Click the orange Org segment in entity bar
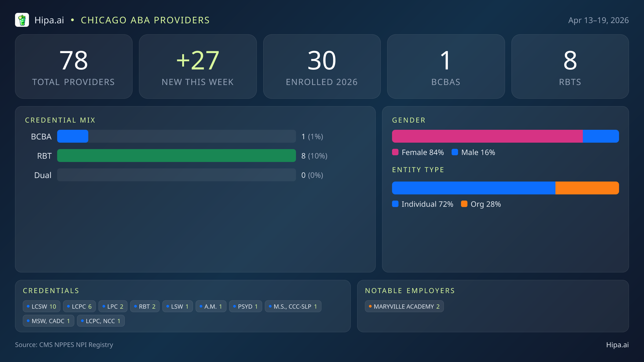The width and height of the screenshot is (644, 362). 587,188
